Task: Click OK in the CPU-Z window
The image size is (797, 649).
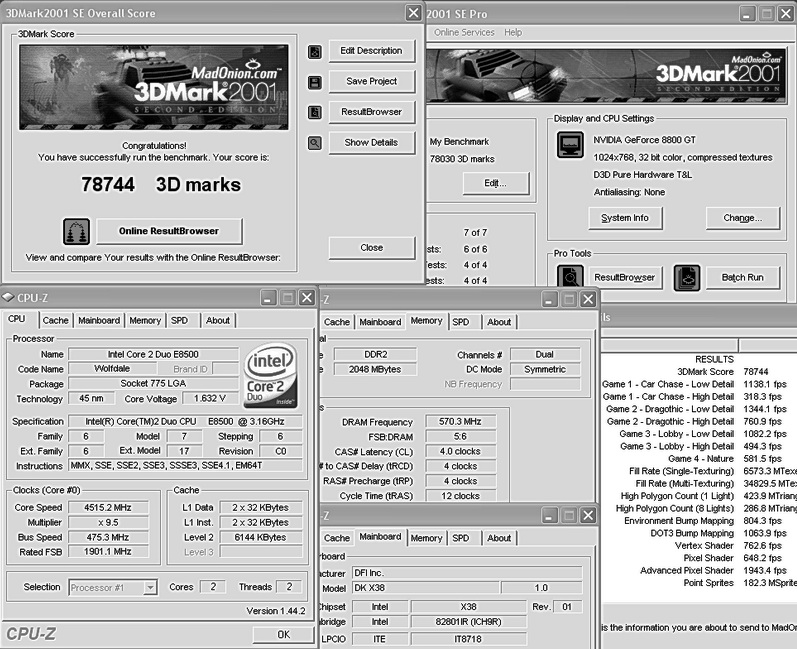Action: pyautogui.click(x=283, y=634)
